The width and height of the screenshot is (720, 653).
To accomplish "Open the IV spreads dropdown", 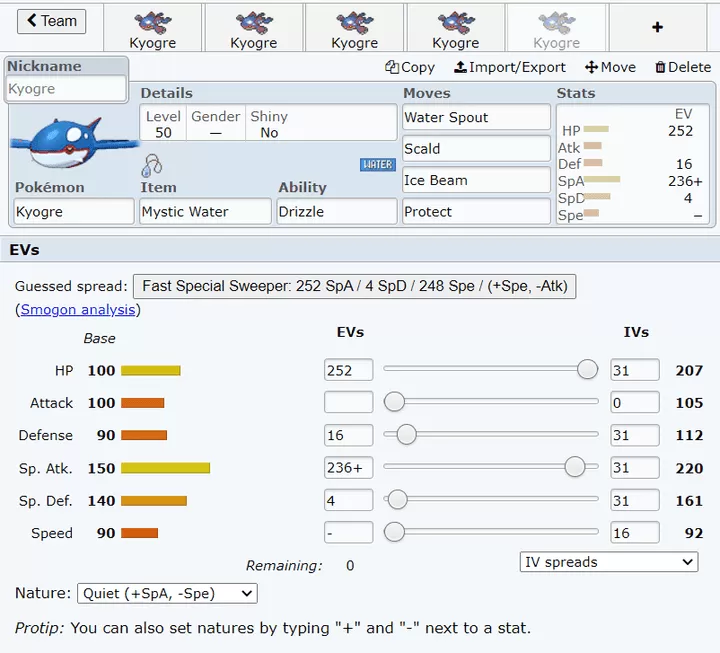I will 609,562.
